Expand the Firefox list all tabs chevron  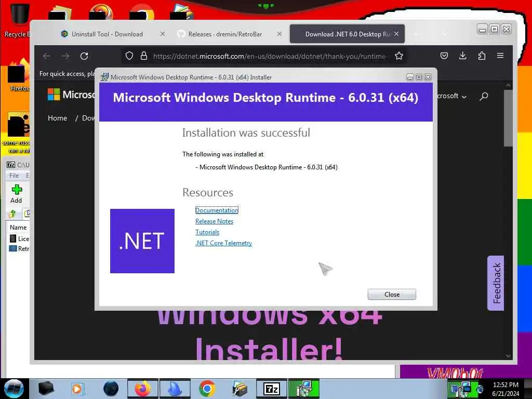[445, 34]
